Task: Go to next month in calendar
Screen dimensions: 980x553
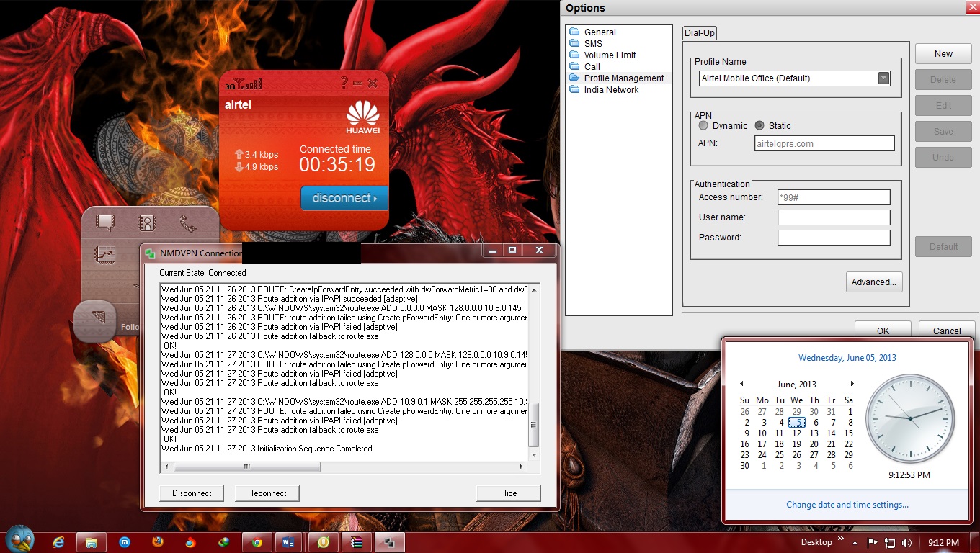Action: click(852, 384)
